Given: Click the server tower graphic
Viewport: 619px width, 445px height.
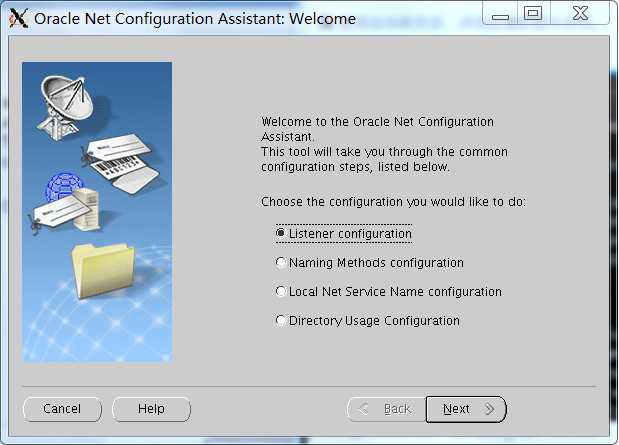Looking at the screenshot, I should point(87,209).
